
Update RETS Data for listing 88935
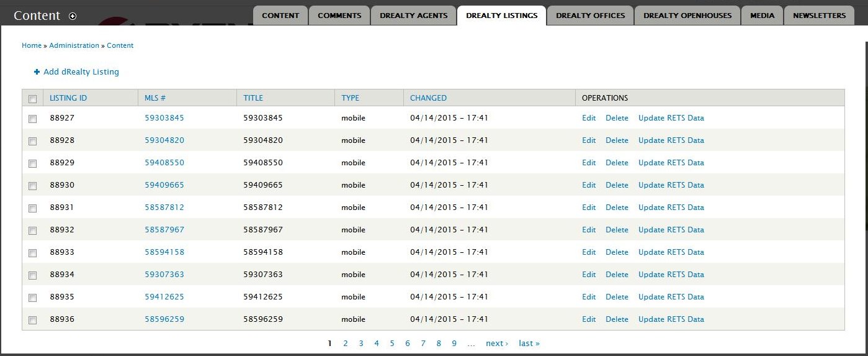[671, 297]
